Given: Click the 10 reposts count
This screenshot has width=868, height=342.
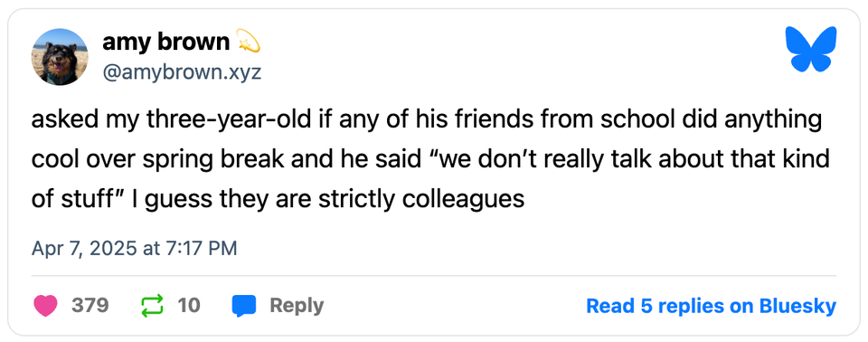Looking at the screenshot, I should [189, 306].
